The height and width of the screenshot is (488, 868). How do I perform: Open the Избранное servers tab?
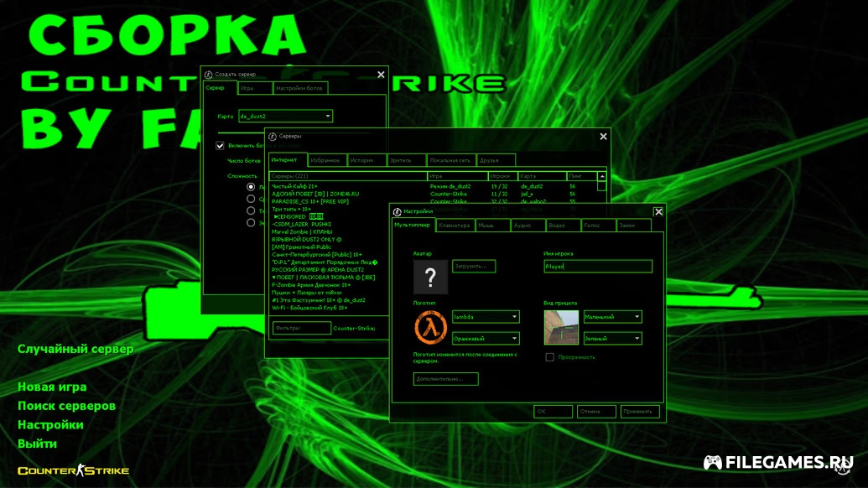click(325, 160)
